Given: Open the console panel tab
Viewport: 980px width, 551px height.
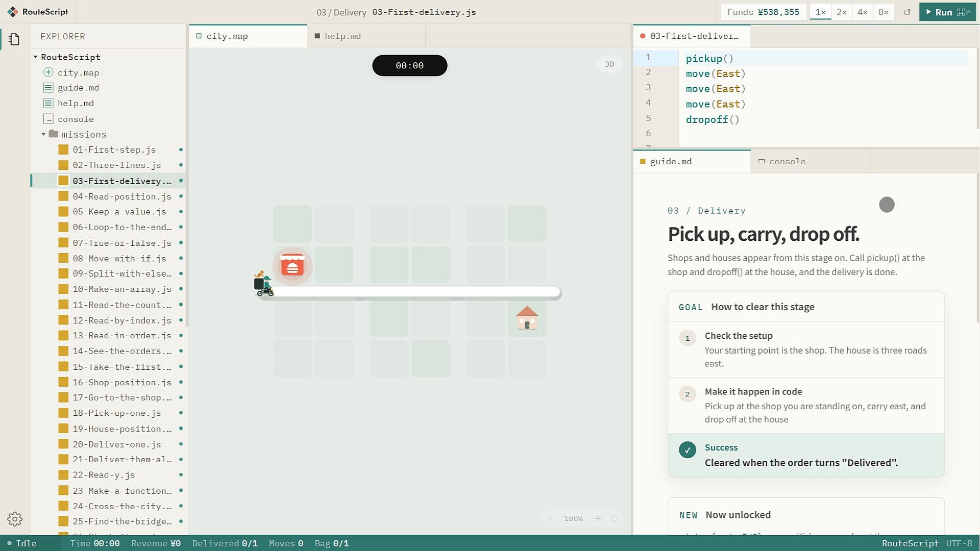Looking at the screenshot, I should click(810, 161).
